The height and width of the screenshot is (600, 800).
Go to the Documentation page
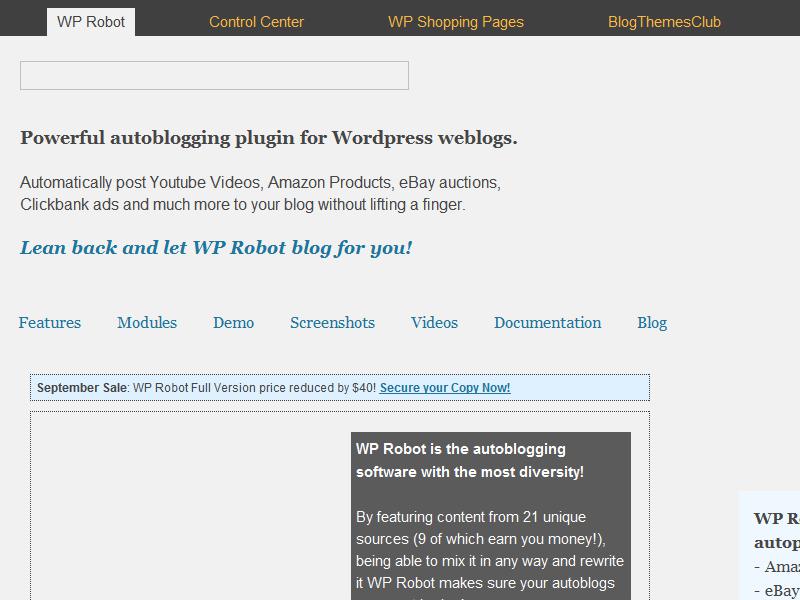click(x=547, y=322)
